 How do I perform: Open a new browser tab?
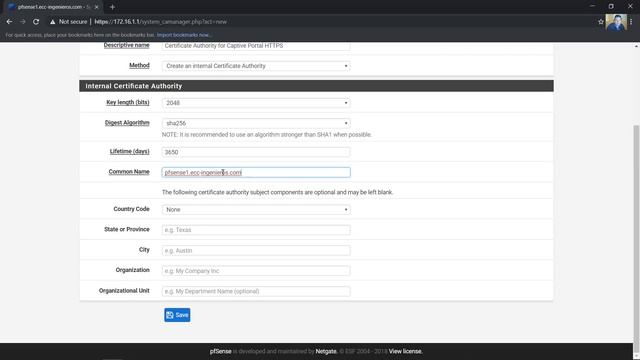[x=112, y=7]
